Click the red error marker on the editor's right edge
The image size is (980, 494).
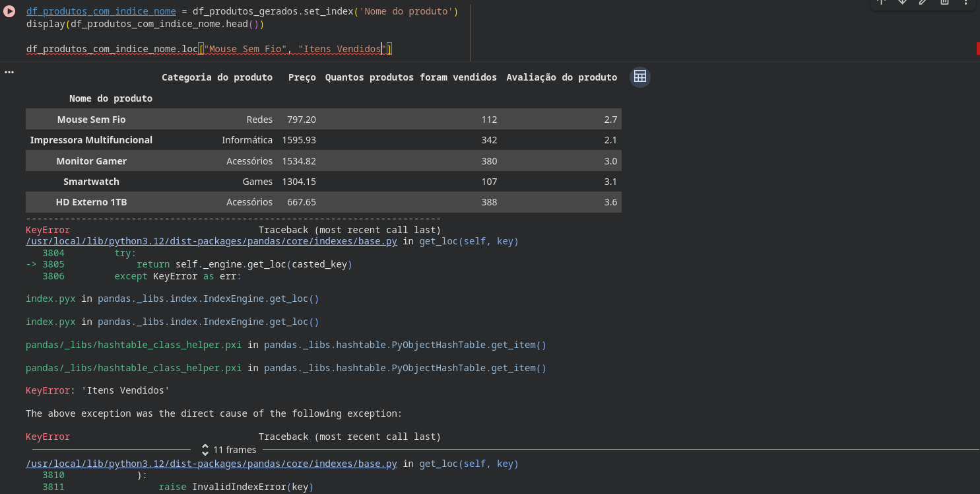tap(977, 48)
